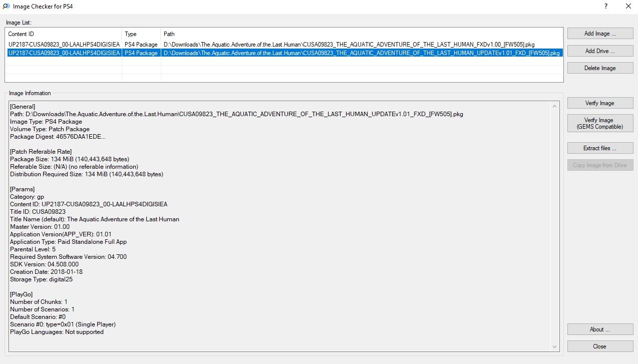Open the Add Drive dialog
The width and height of the screenshot is (638, 364).
point(600,51)
